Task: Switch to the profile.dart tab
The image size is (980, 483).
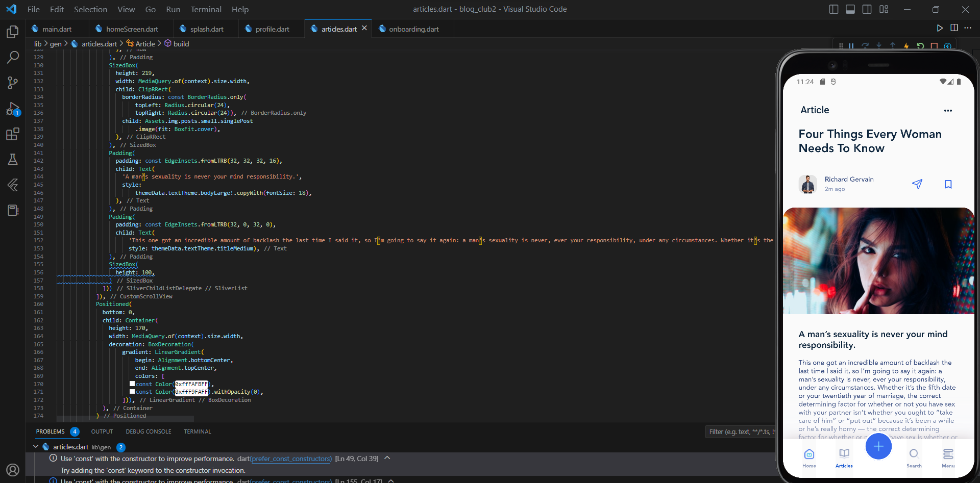Action: (272, 29)
